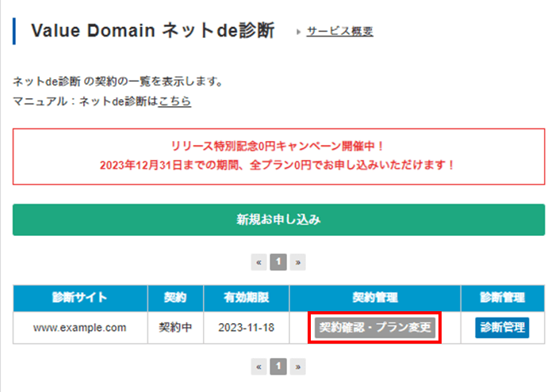555x392 pixels.
Task: Select page 1 in top pagination
Action: [x=278, y=262]
